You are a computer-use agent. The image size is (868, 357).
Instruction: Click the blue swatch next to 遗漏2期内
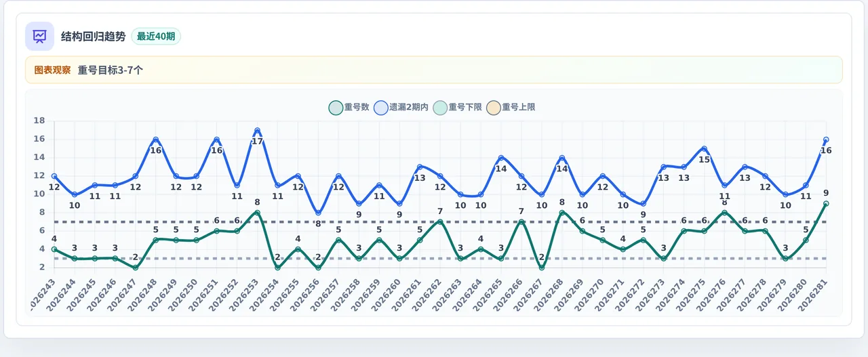tap(382, 107)
